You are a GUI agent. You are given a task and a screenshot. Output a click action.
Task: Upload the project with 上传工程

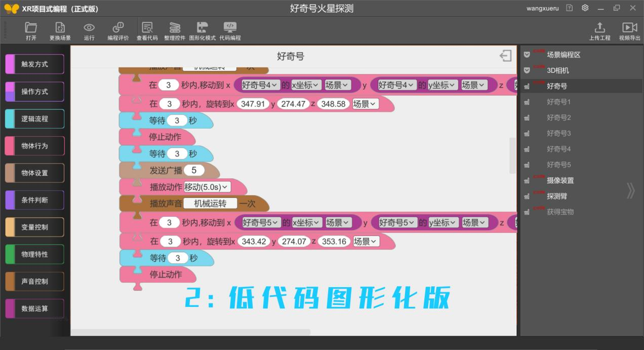point(600,30)
